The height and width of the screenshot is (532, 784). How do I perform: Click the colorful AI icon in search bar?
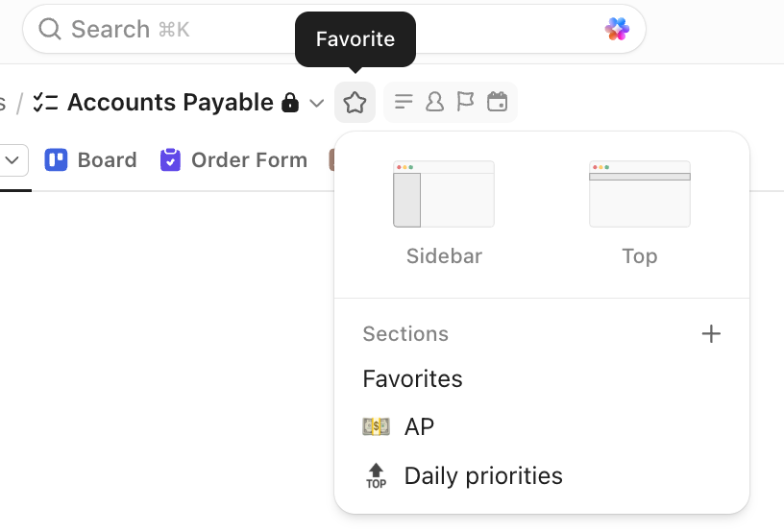(x=617, y=29)
